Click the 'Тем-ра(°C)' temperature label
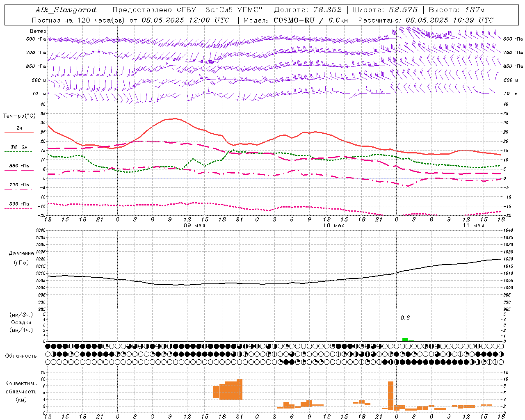 [x=19, y=116]
